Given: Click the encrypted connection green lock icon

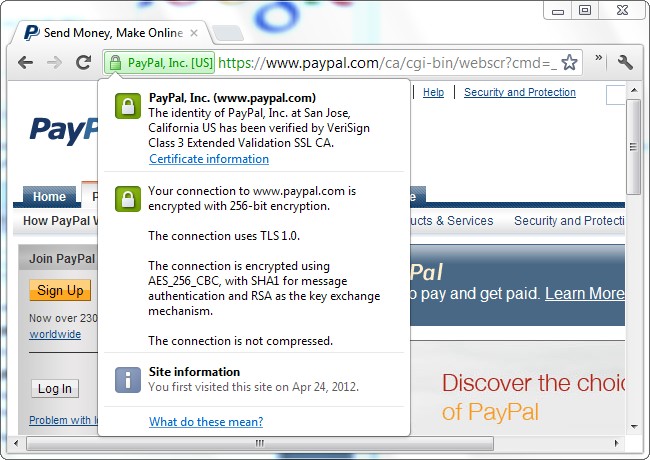Looking at the screenshot, I should coord(128,199).
